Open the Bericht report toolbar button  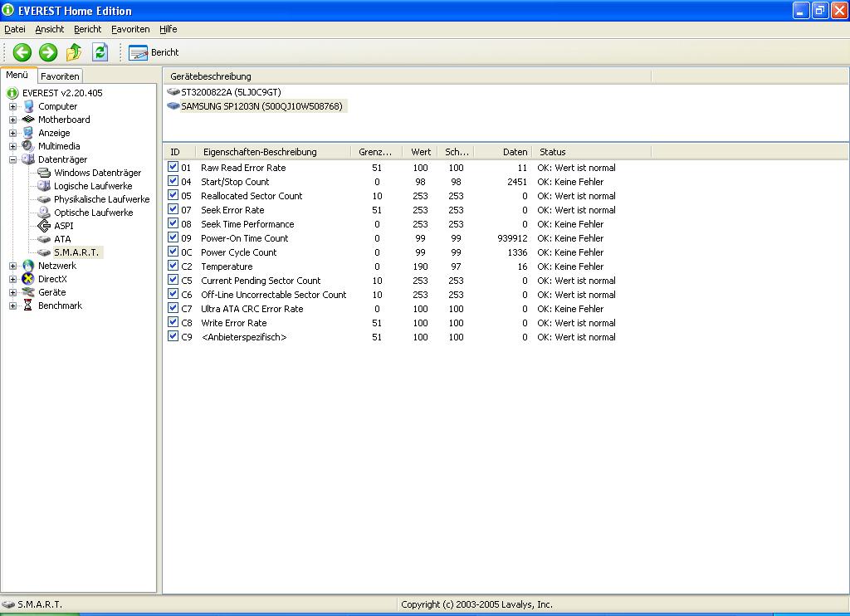(x=154, y=52)
